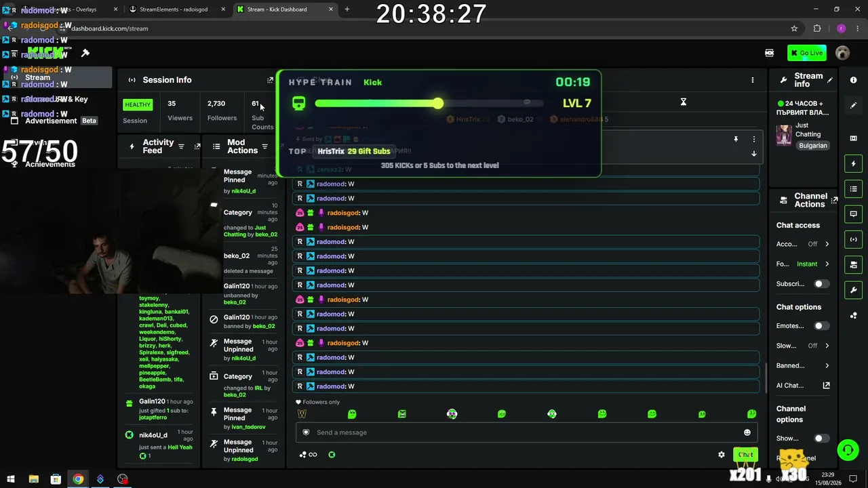The width and height of the screenshot is (868, 488).
Task: Toggle Activity Feed lightning sidebar icon
Action: pos(853,163)
